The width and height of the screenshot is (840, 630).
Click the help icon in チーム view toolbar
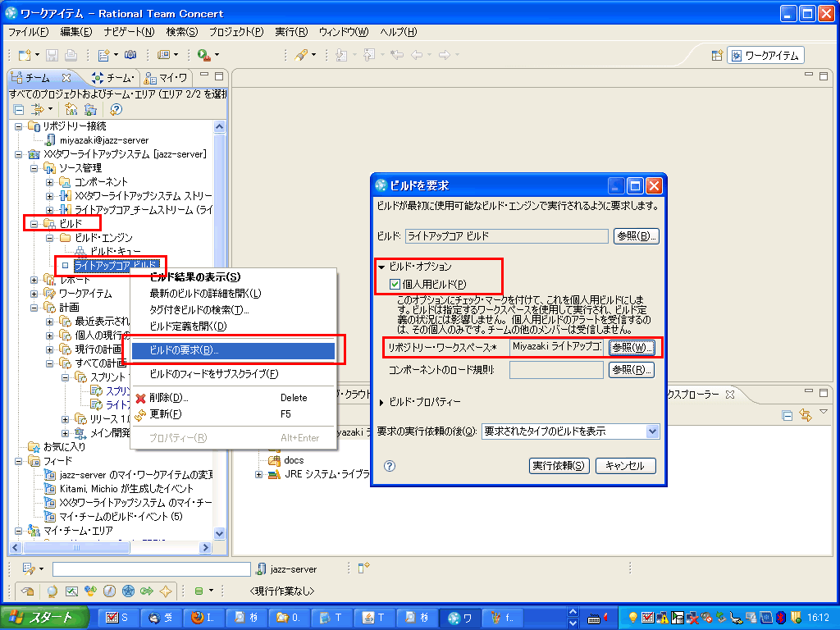pyautogui.click(x=116, y=110)
